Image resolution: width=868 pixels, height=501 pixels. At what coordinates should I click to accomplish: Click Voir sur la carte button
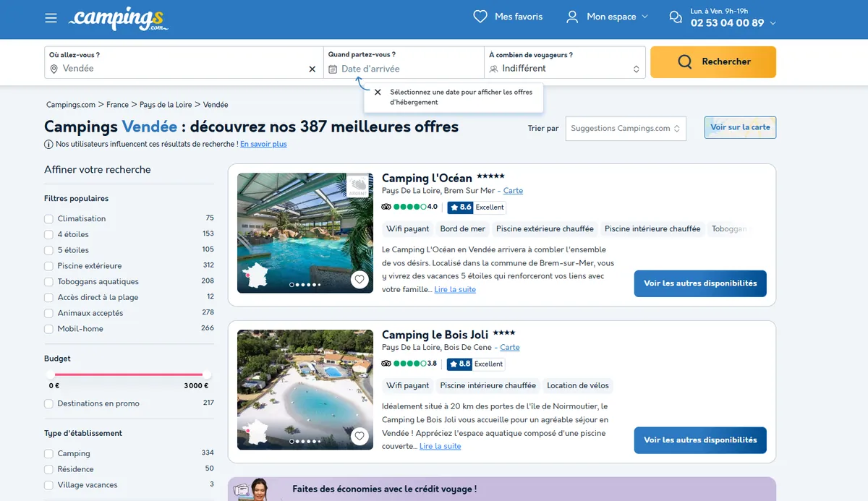740,127
